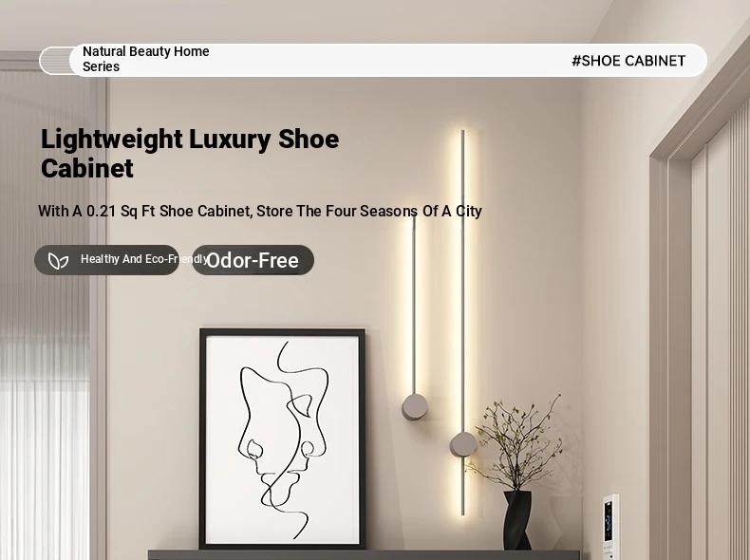Screen dimensions: 750x560
Task: Click the white curtain on the left
Action: click(45, 316)
